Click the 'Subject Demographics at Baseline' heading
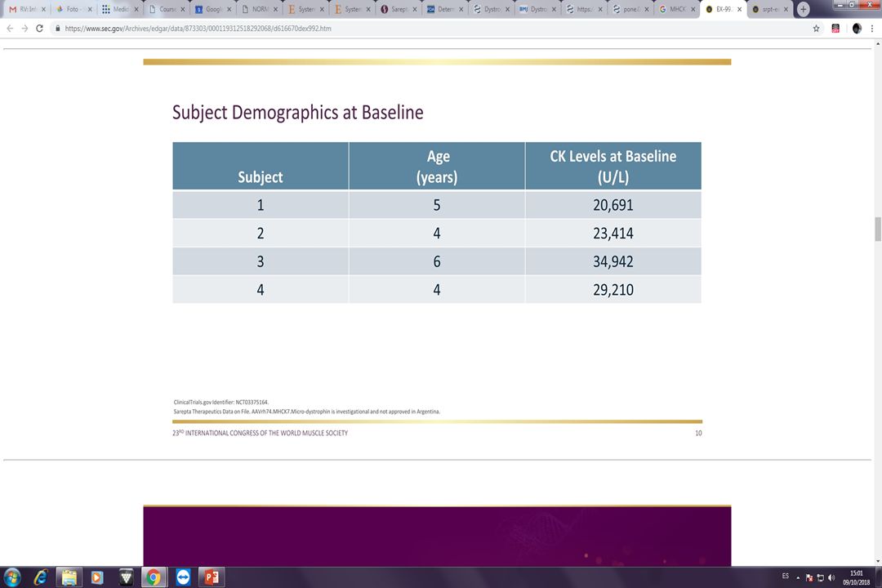The image size is (882, 588). tap(297, 113)
